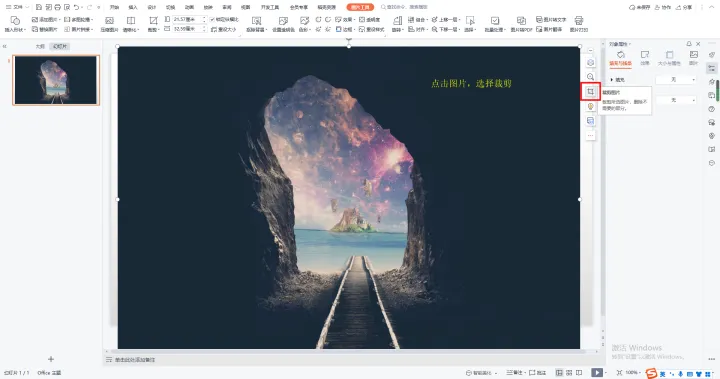Add a new slide with the plus button
The width and height of the screenshot is (720, 379).
pyautogui.click(x=51, y=359)
